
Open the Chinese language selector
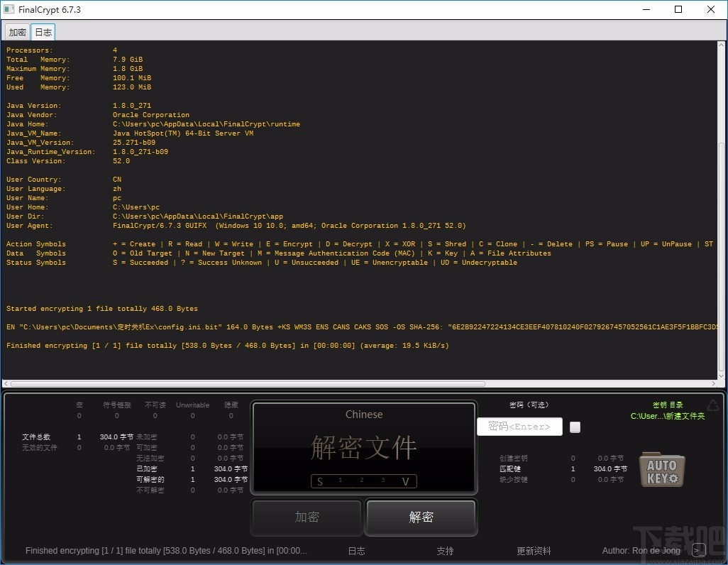point(364,415)
